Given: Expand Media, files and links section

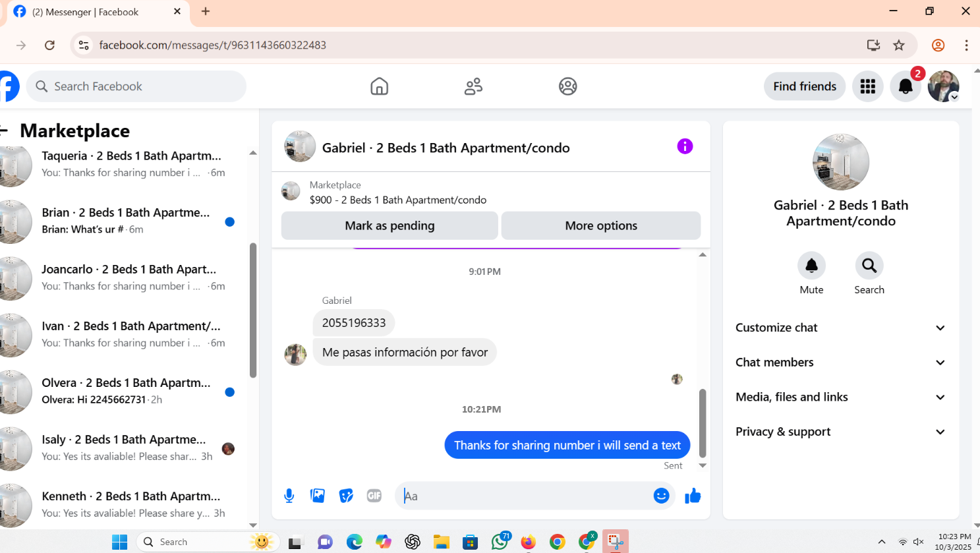Looking at the screenshot, I should tap(840, 397).
